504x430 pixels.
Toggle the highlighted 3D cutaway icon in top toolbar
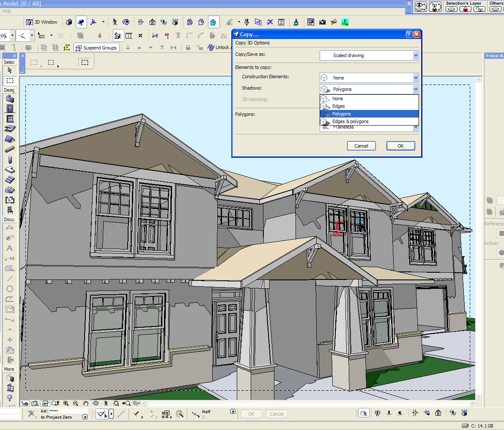point(213,22)
